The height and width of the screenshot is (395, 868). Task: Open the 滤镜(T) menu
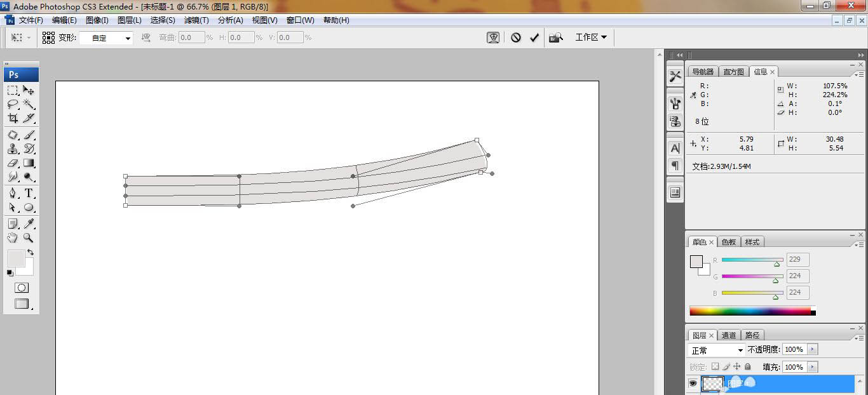click(x=196, y=20)
